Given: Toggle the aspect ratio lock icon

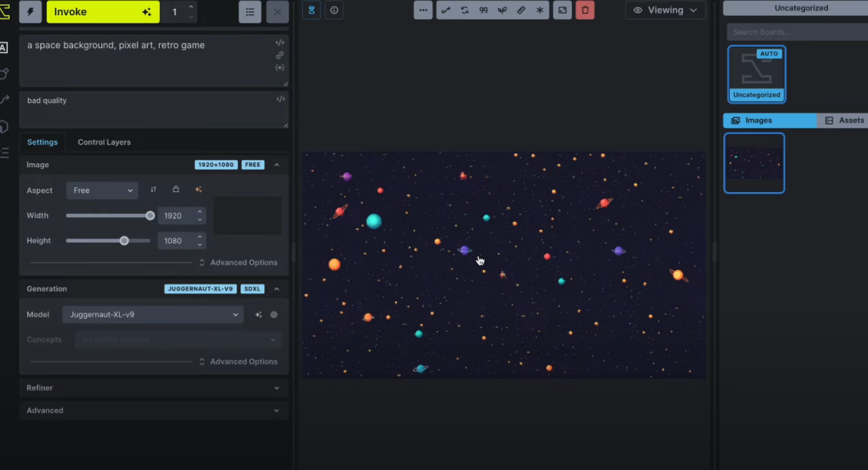Looking at the screenshot, I should 176,190.
